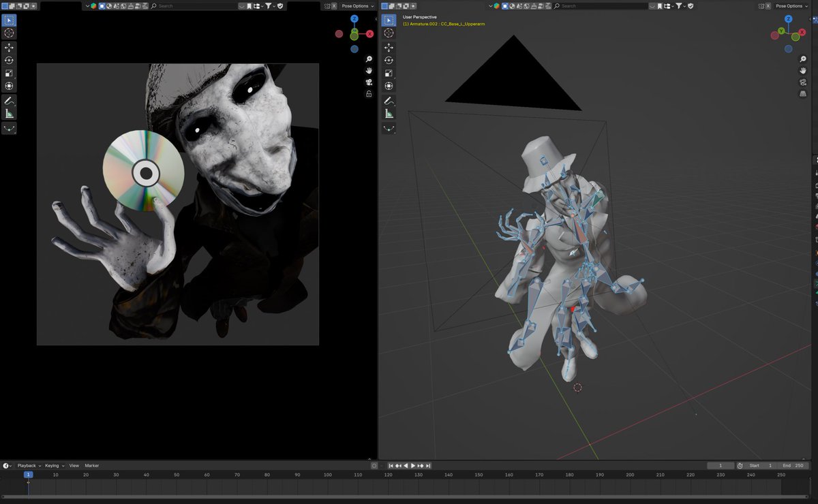818x504 pixels.
Task: Select the Transform tool in the camera-view viewport
Action: point(10,86)
